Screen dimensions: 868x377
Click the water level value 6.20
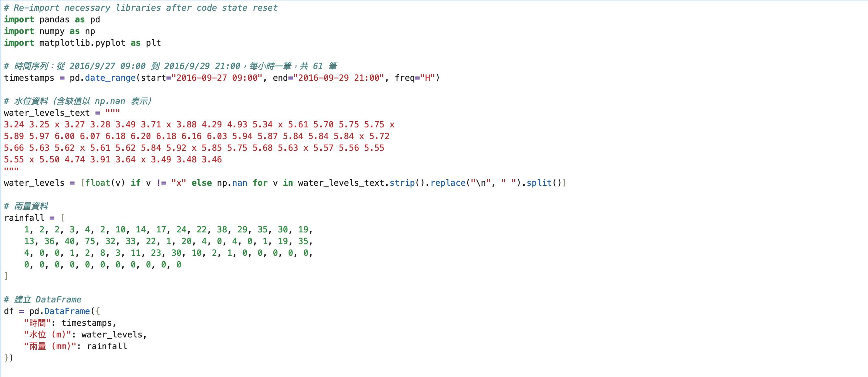[140, 136]
